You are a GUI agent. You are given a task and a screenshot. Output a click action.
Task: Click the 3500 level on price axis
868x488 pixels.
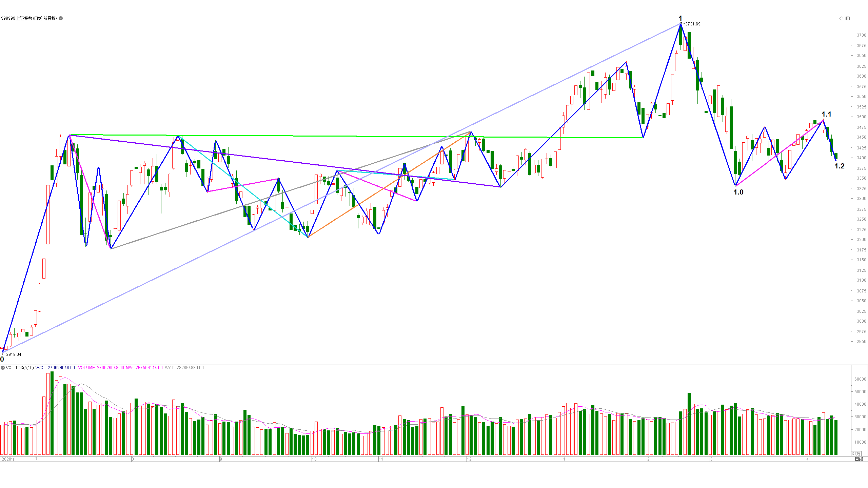[x=862, y=117]
